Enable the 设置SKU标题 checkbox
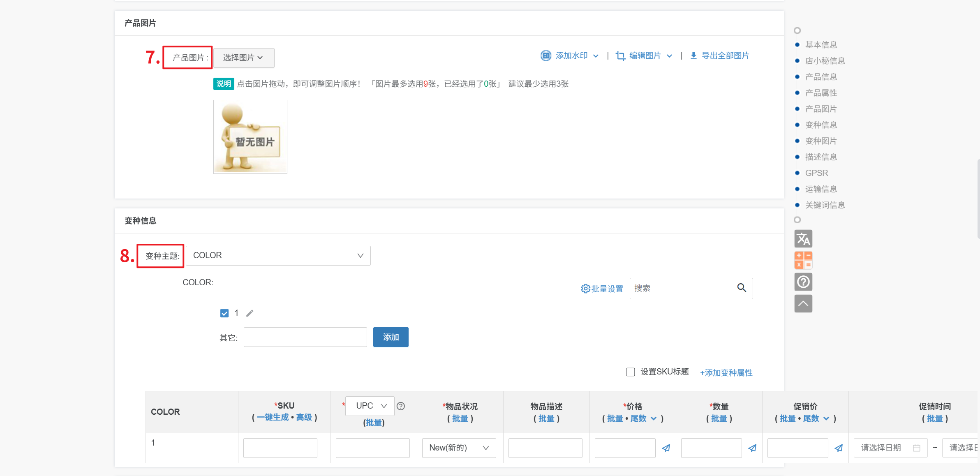 point(631,372)
